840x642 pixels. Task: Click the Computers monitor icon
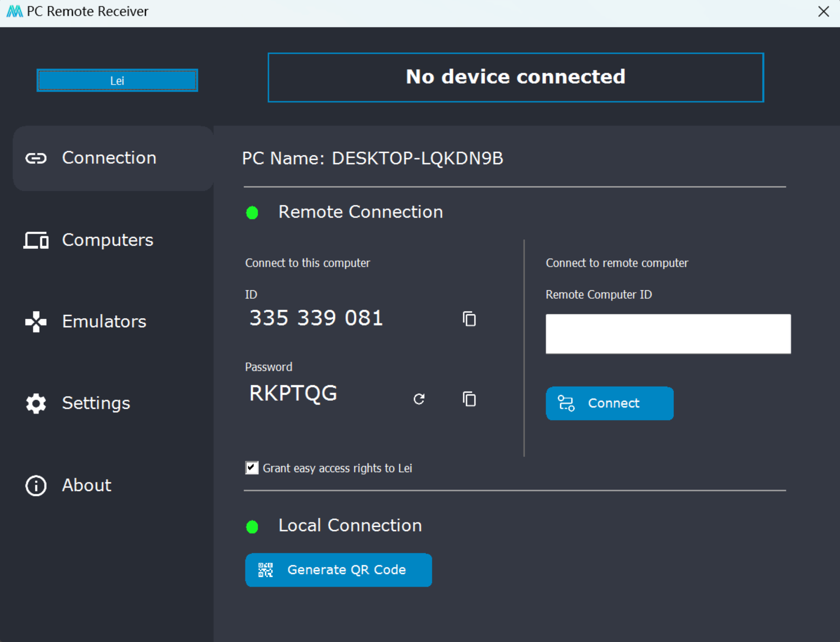pyautogui.click(x=35, y=240)
